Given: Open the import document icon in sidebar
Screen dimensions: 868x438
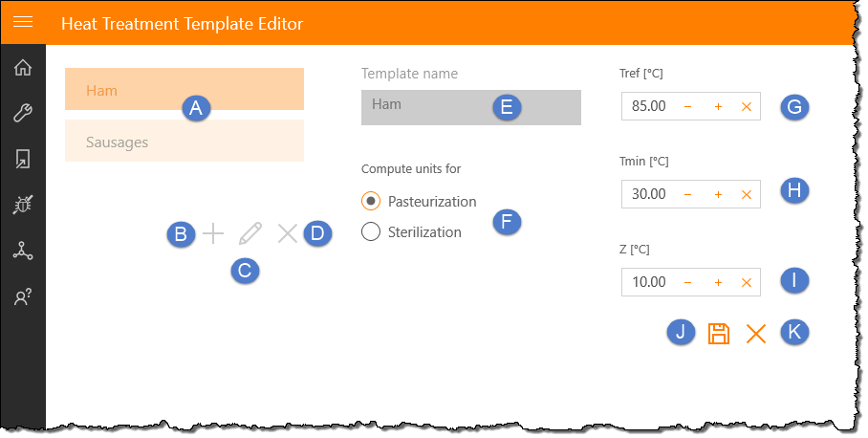Looking at the screenshot, I should 23,159.
